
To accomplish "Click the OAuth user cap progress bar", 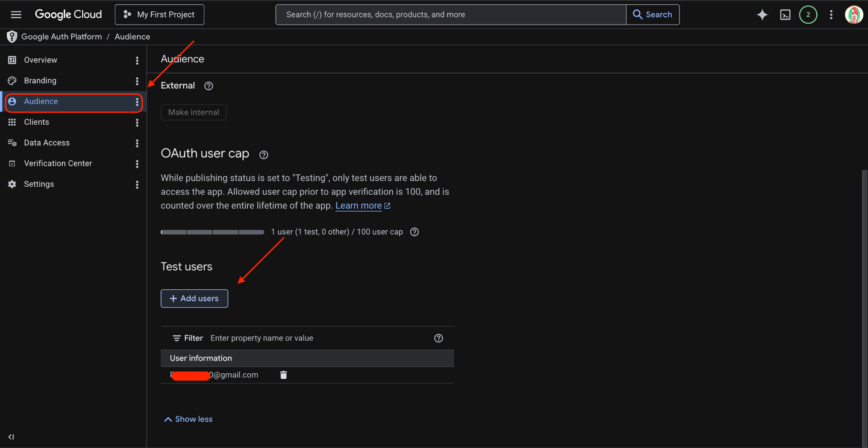I will pos(212,232).
